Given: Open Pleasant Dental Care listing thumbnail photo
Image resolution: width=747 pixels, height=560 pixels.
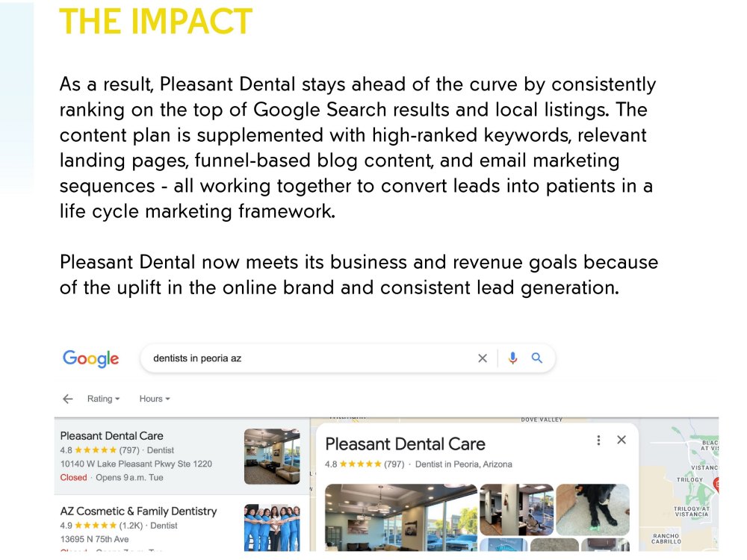Looking at the screenshot, I should pos(272,456).
